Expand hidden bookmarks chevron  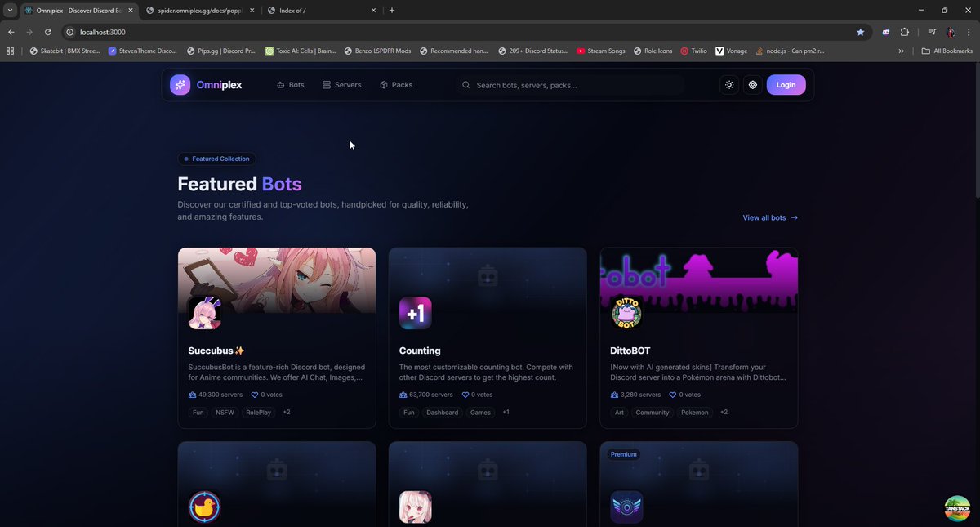(x=902, y=51)
